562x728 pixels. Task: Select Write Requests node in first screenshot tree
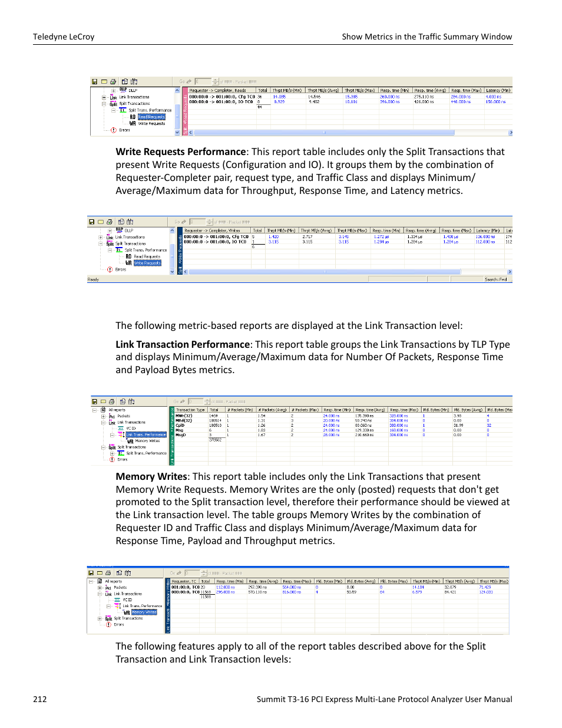click(151, 124)
